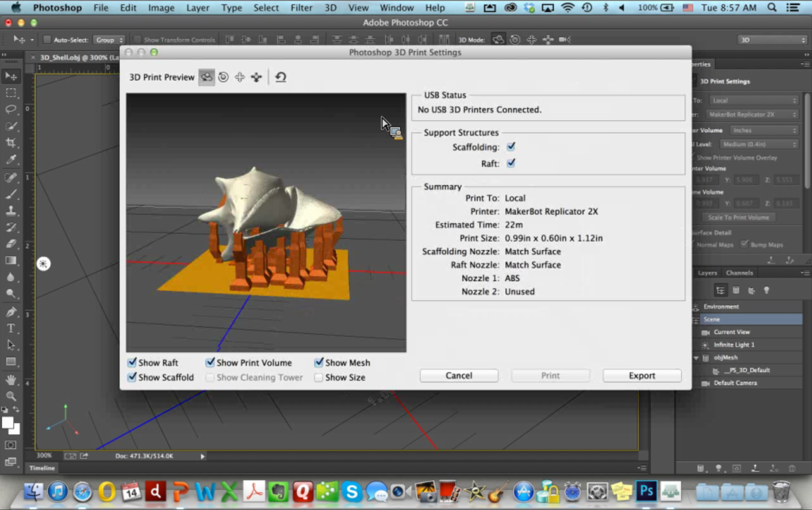Collapse the objMesh tree item
812x510 pixels.
pos(696,358)
